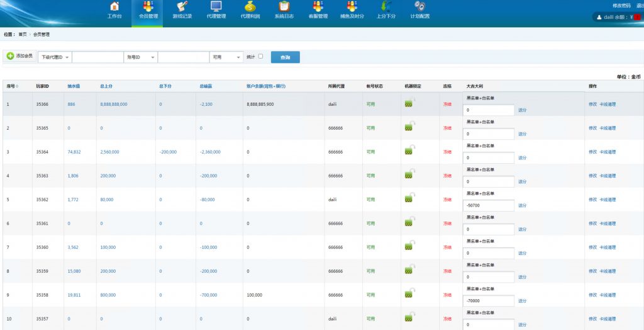The width and height of the screenshot is (644, 330).
Task: Toggle the 统计 checkbox
Action: (x=261, y=57)
